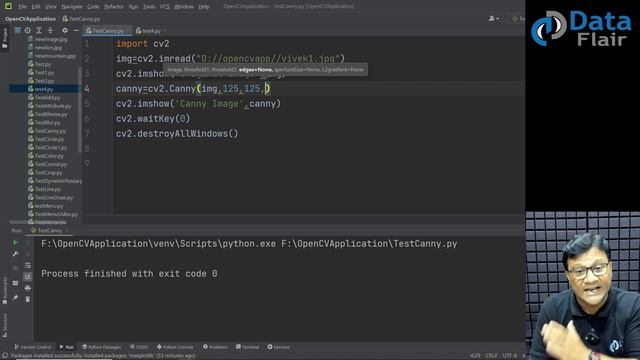Toggle the Project tool window stripe button
This screenshot has height=360, width=640.
point(4,38)
